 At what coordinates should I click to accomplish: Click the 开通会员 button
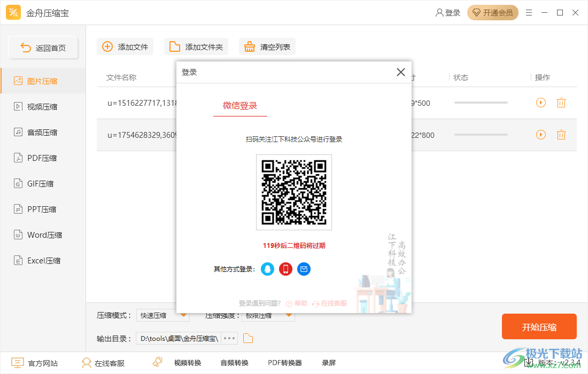pyautogui.click(x=493, y=13)
